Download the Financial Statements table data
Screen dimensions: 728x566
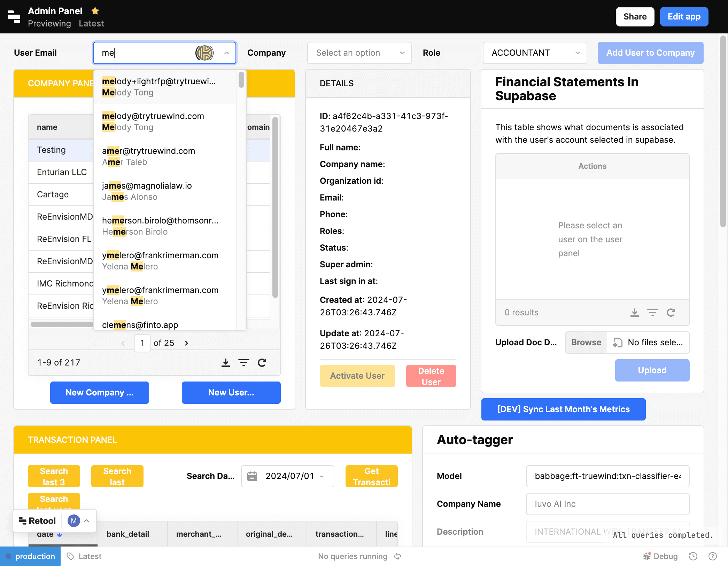pyautogui.click(x=635, y=313)
